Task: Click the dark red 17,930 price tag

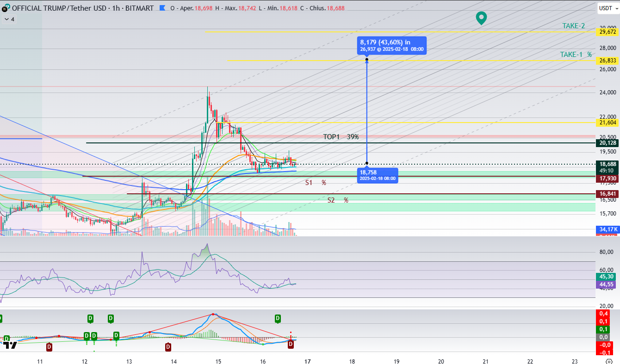Action: [x=607, y=178]
